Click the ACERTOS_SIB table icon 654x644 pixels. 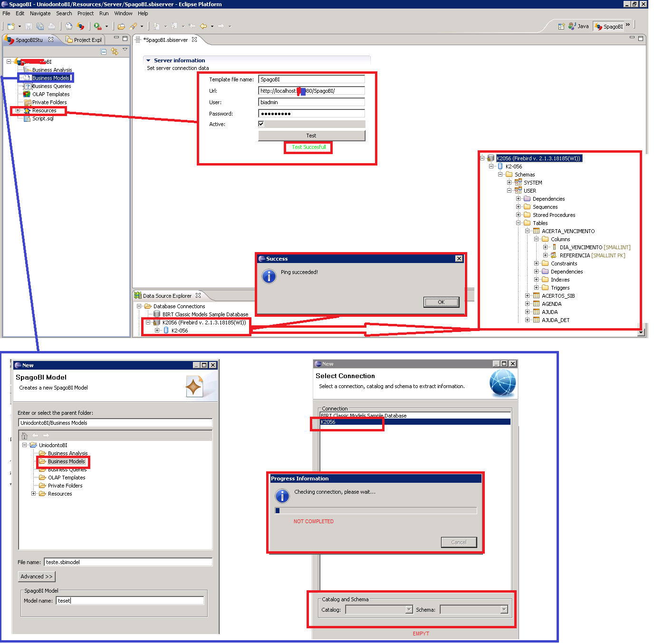[536, 296]
